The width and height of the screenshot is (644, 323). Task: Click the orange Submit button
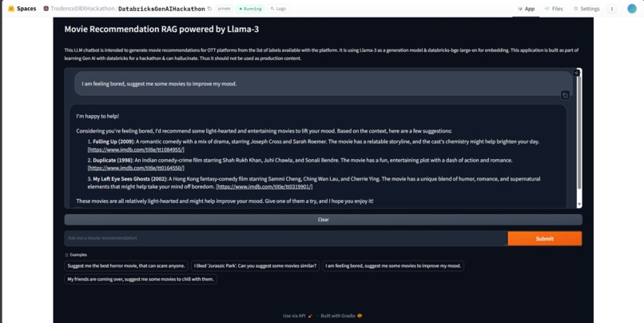(x=545, y=238)
